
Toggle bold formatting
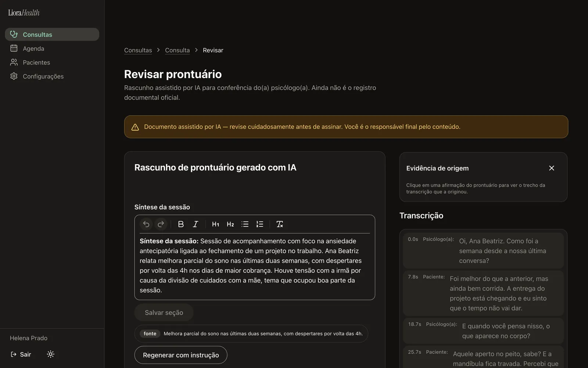(x=181, y=224)
